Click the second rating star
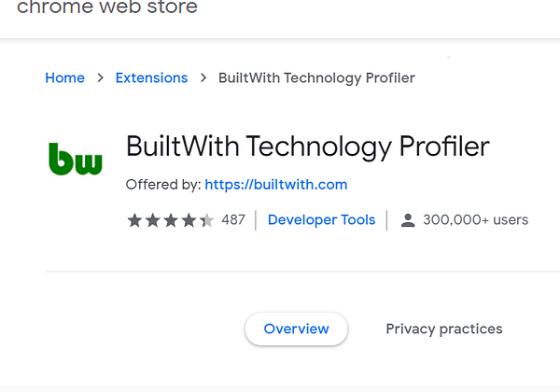560x392 pixels. pyautogui.click(x=152, y=220)
